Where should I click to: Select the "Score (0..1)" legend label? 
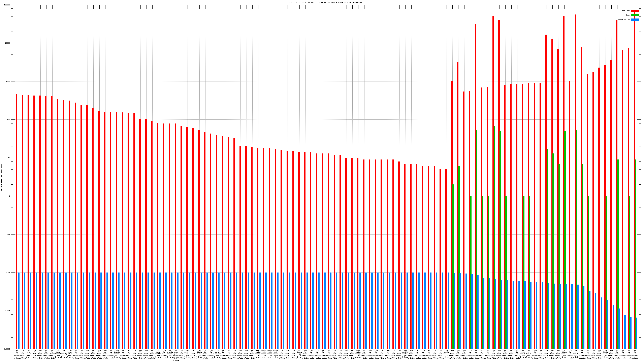click(624, 20)
